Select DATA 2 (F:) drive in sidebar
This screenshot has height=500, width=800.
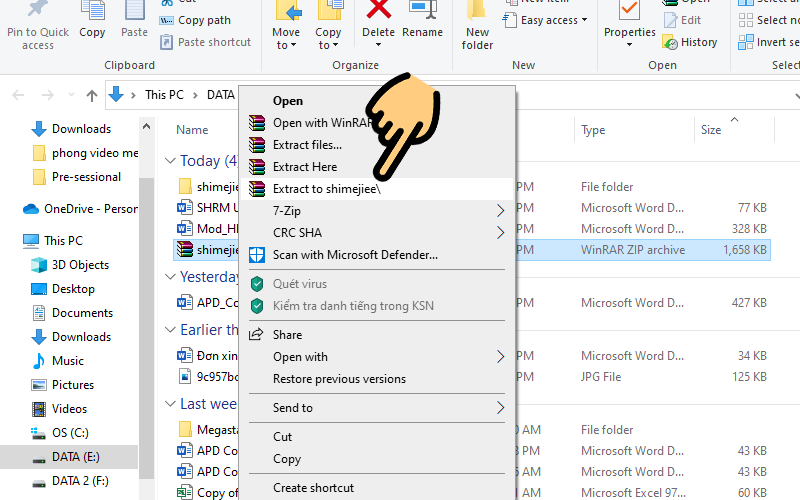[70, 481]
